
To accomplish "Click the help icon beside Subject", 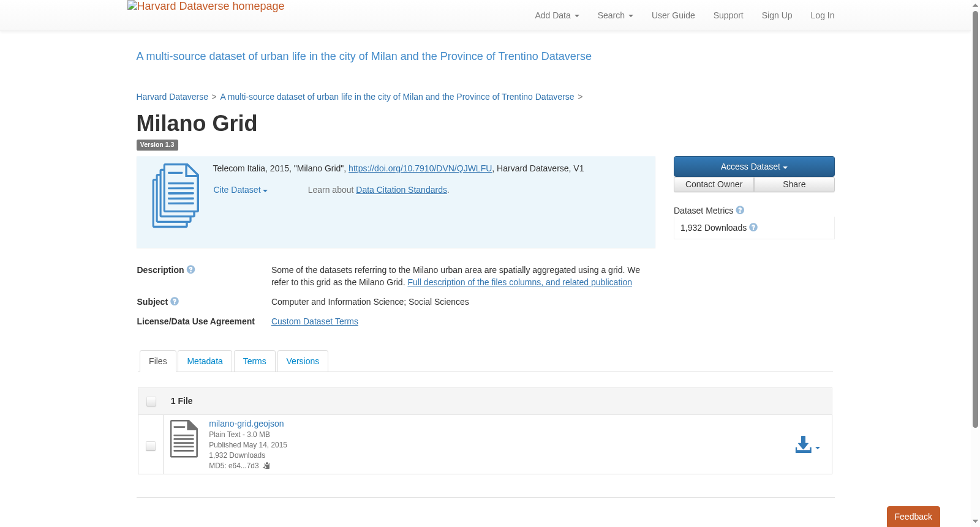I will click(175, 301).
